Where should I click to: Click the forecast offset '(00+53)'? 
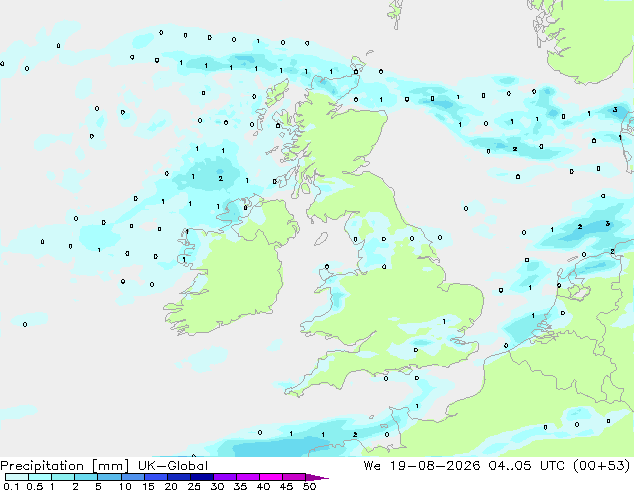point(602,466)
